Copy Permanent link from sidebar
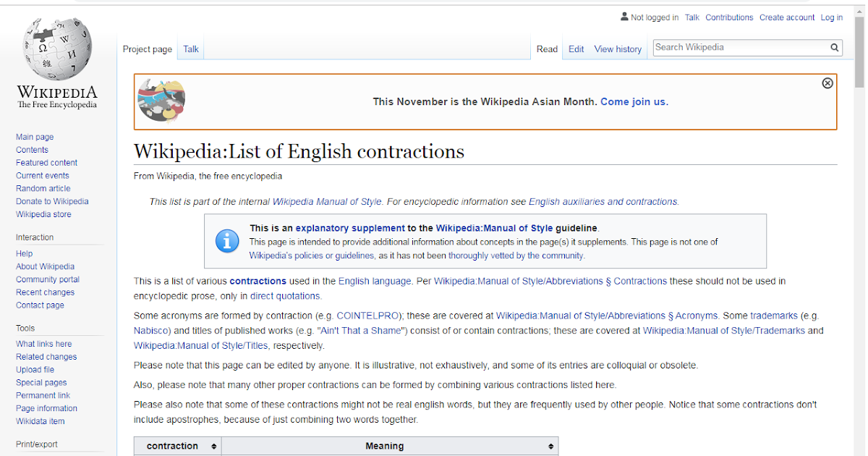 (43, 397)
